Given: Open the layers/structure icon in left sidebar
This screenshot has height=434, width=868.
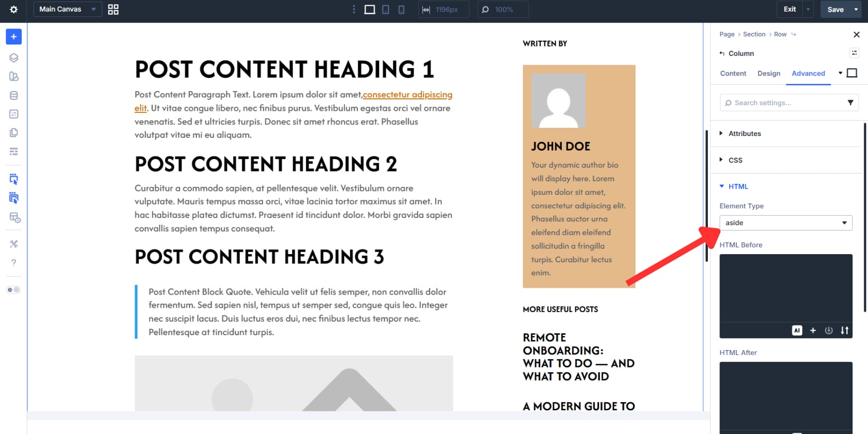Looking at the screenshot, I should point(14,58).
